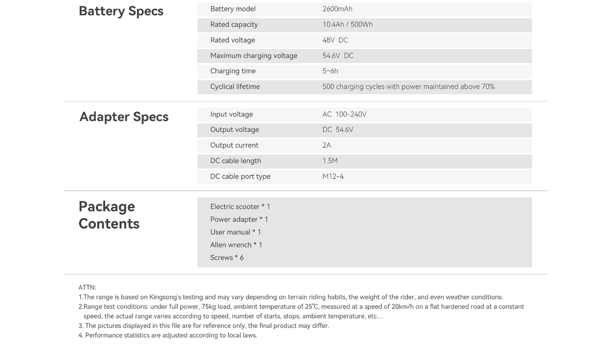Select the Allen wrench * 1 item

pos(236,245)
